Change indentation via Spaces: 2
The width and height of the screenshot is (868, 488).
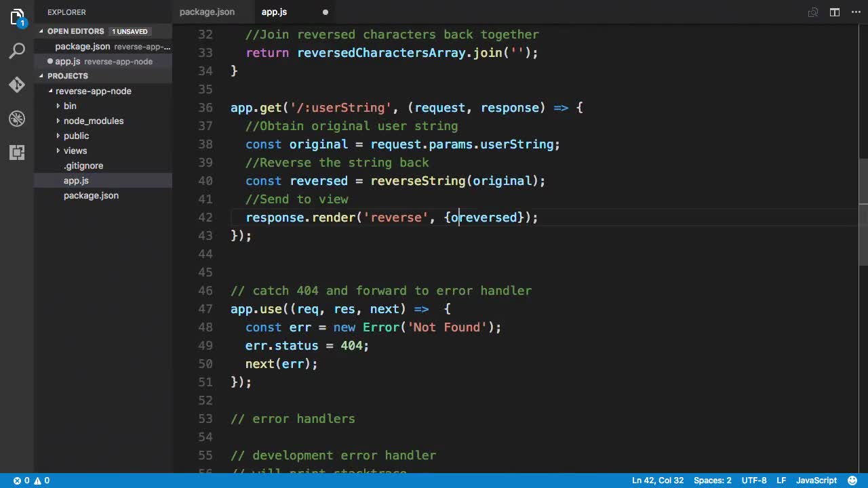pyautogui.click(x=713, y=481)
